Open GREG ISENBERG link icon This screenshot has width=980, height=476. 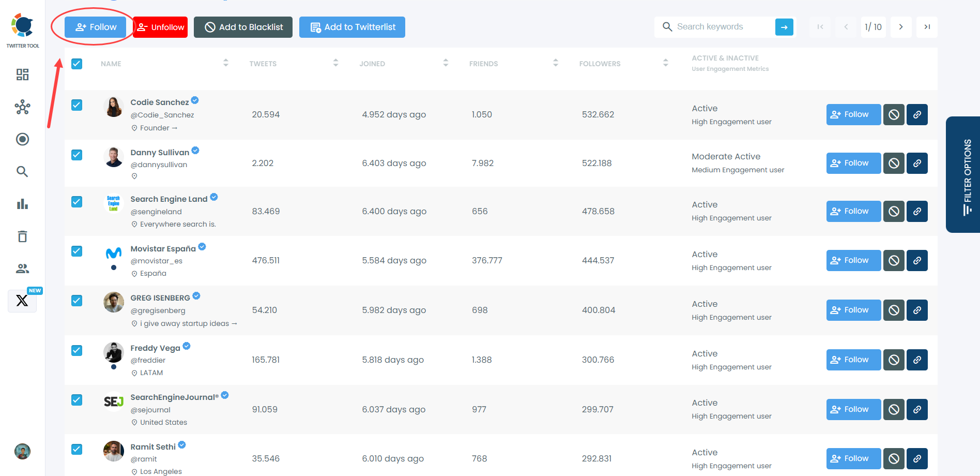click(x=917, y=310)
